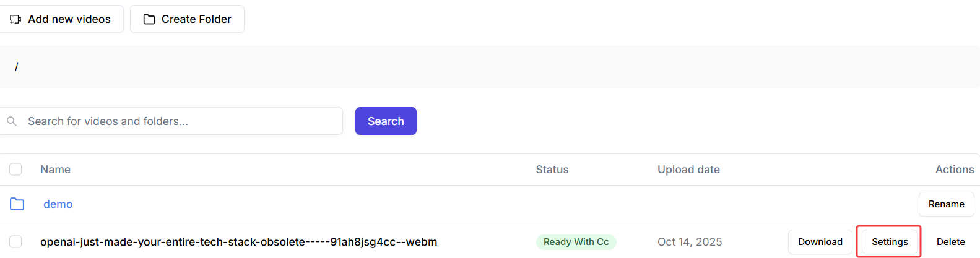This screenshot has height=258, width=980.
Task: Click the Actions column header
Action: [x=954, y=170]
